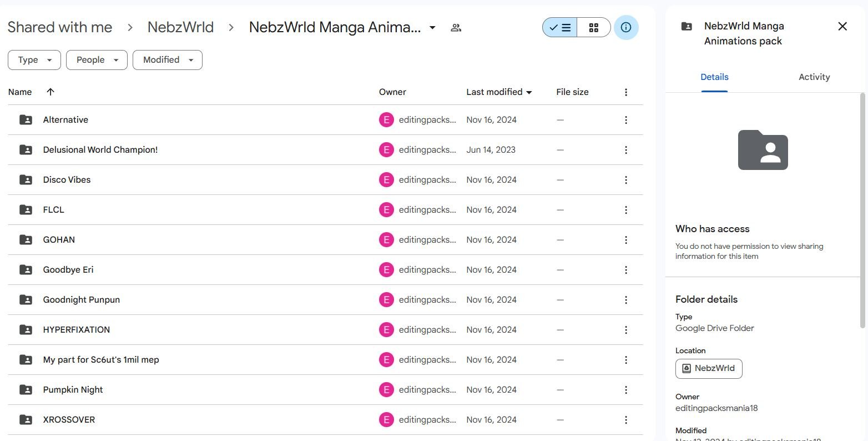Click the Alternative shared folder icon

(26, 119)
